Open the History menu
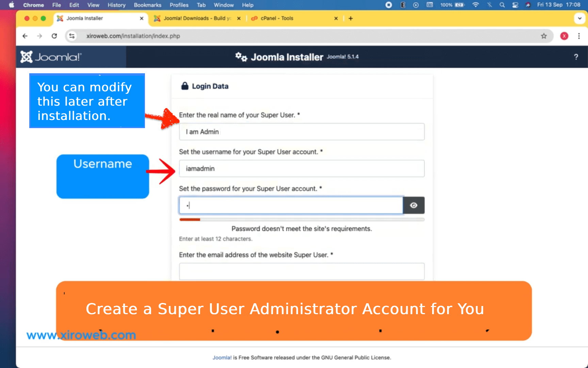 pos(117,5)
